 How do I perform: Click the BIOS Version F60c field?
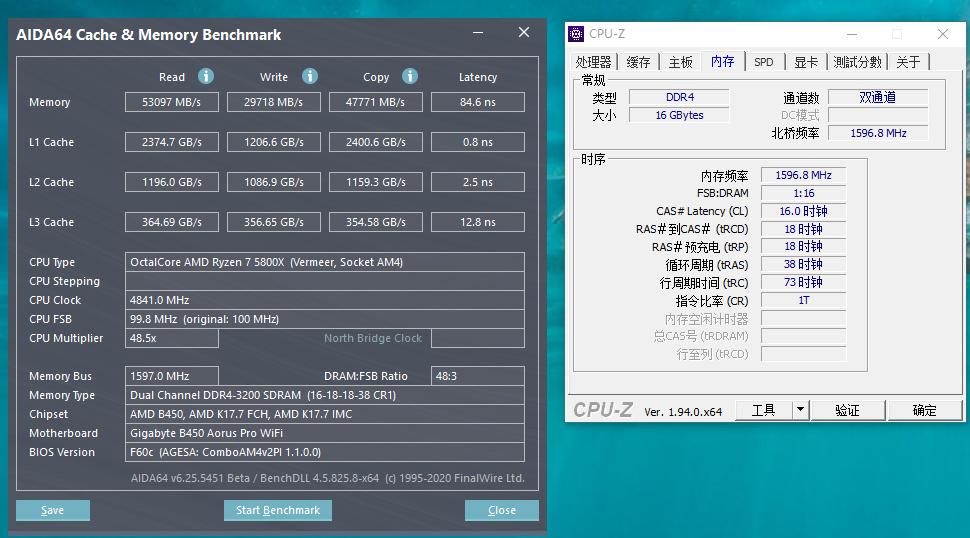pos(325,452)
